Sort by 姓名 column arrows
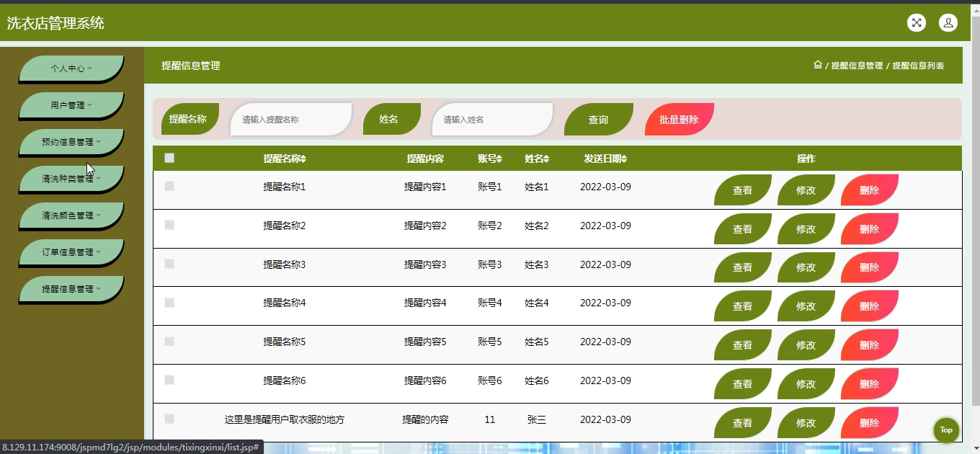 [x=546, y=159]
